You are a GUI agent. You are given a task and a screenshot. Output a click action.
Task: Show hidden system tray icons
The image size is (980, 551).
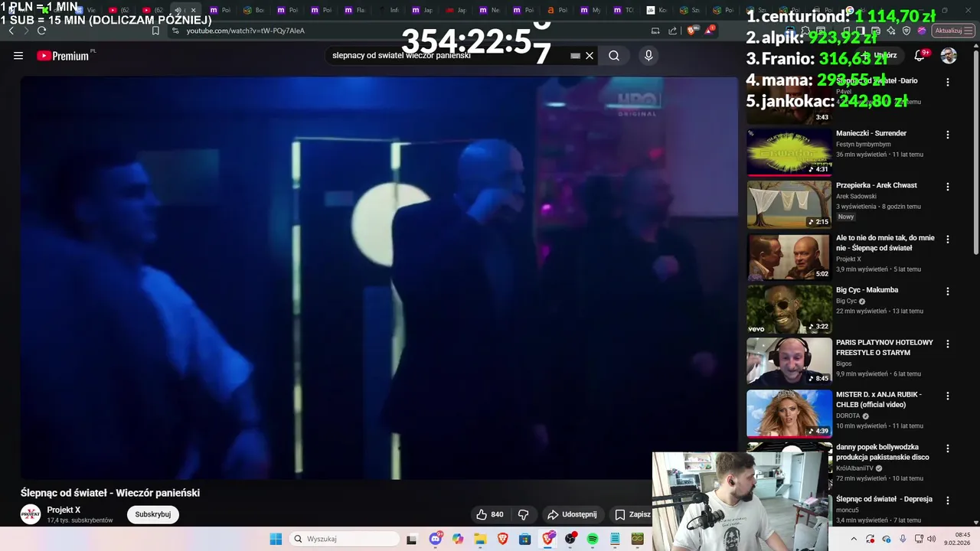pos(854,539)
